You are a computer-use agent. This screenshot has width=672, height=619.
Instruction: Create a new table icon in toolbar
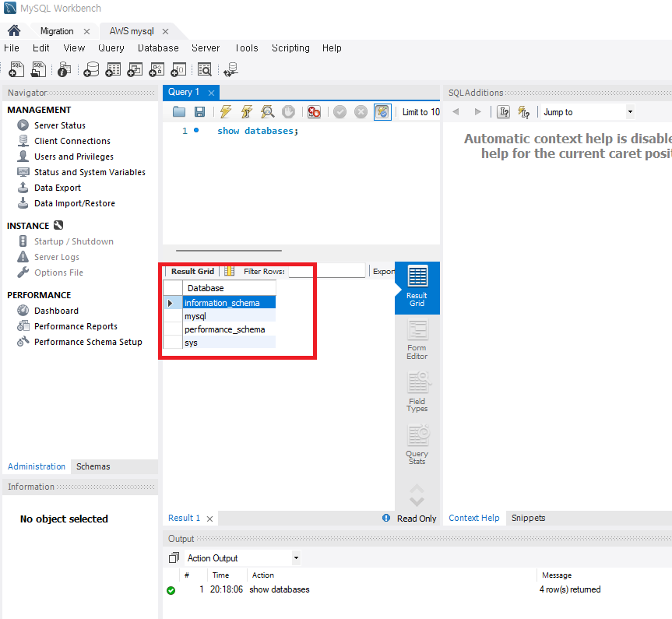113,69
